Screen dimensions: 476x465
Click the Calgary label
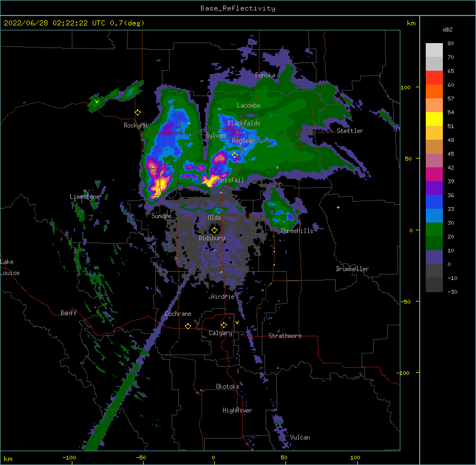[221, 333]
